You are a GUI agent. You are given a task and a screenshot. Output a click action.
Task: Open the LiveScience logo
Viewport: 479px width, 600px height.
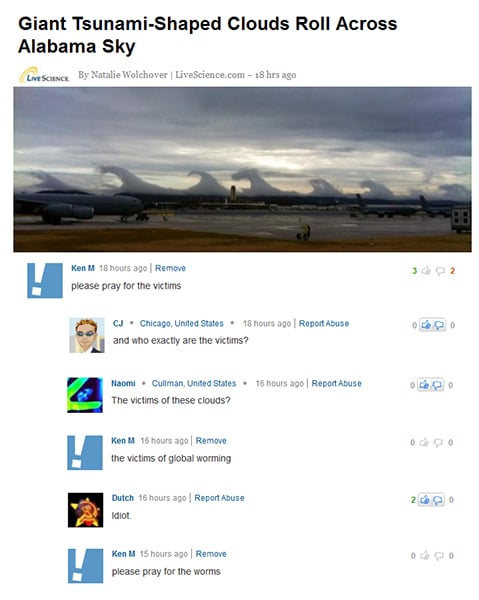pyautogui.click(x=44, y=75)
